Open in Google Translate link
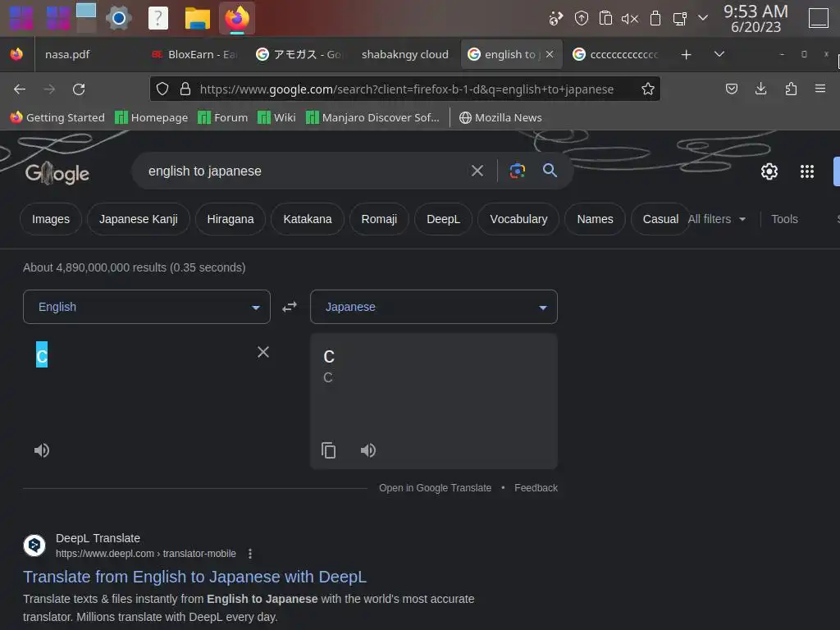840x630 pixels. (435, 488)
